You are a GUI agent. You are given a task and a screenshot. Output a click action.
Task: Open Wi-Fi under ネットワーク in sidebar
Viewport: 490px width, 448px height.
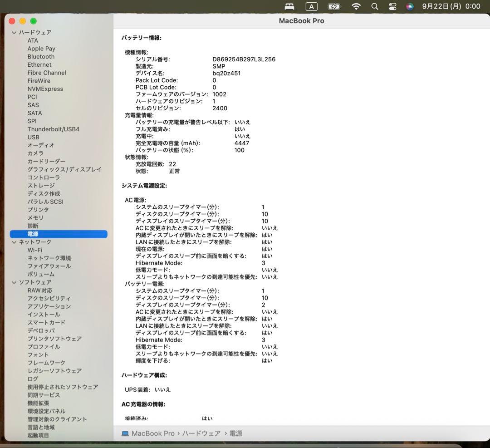click(x=34, y=250)
